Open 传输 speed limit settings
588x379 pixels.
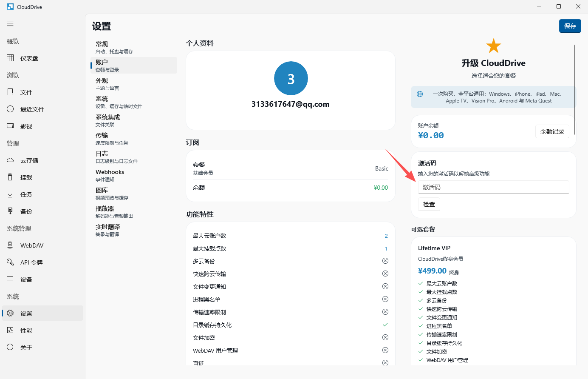(134, 139)
